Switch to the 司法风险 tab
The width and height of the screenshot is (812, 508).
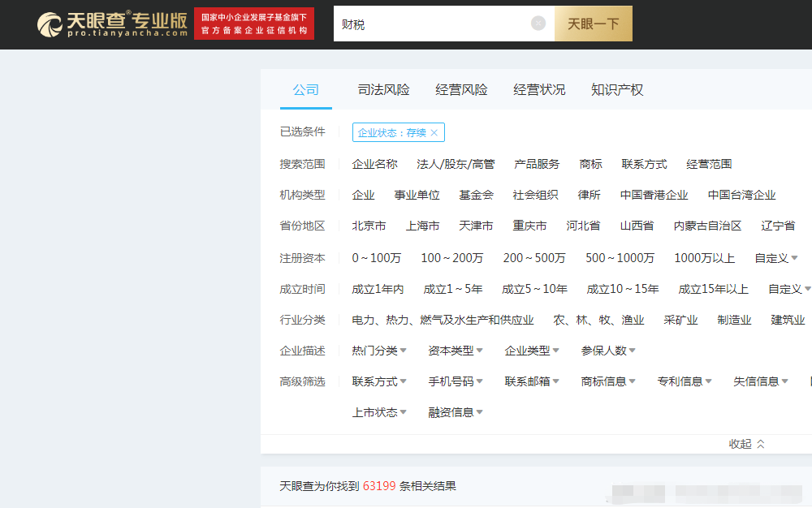[383, 90]
